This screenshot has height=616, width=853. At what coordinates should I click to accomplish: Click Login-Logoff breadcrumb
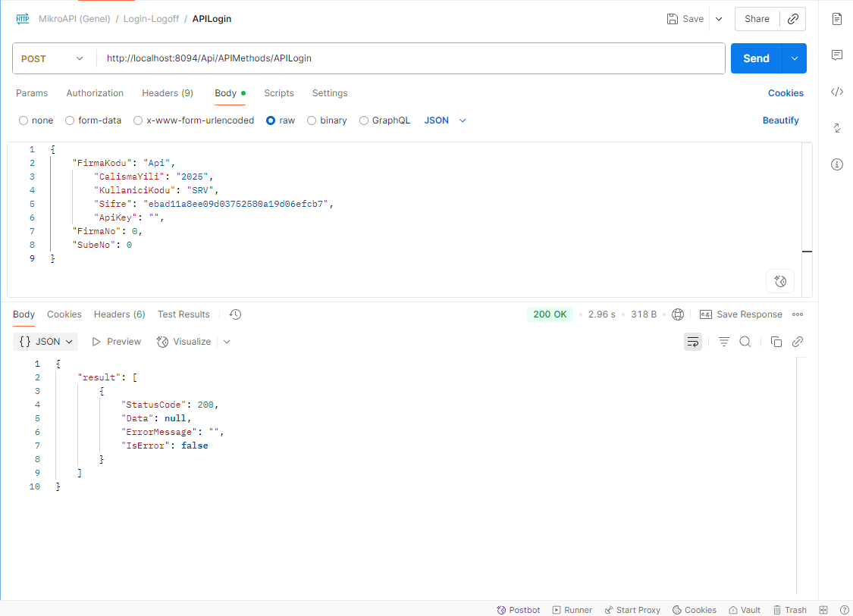(151, 19)
